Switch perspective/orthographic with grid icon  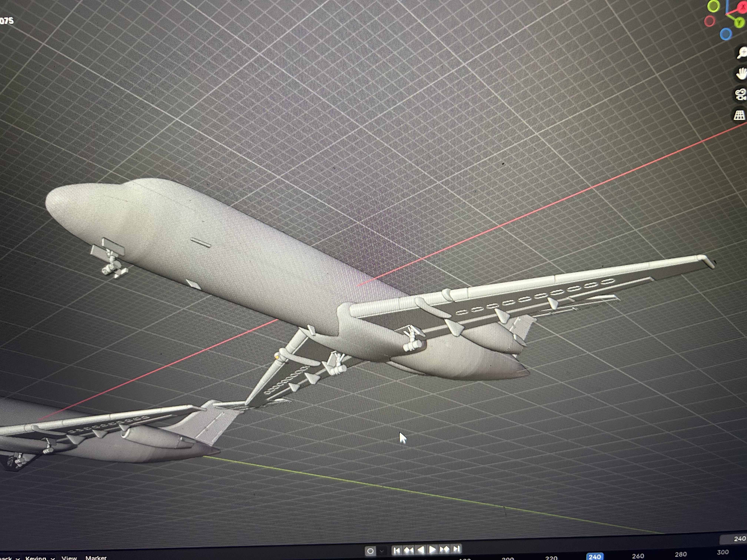[x=740, y=115]
